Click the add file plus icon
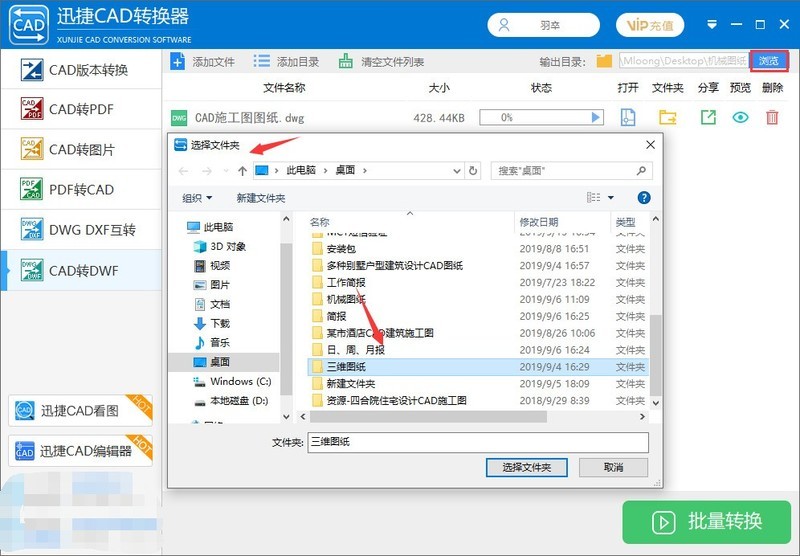Screen dimensions: 800x556 tap(177, 62)
